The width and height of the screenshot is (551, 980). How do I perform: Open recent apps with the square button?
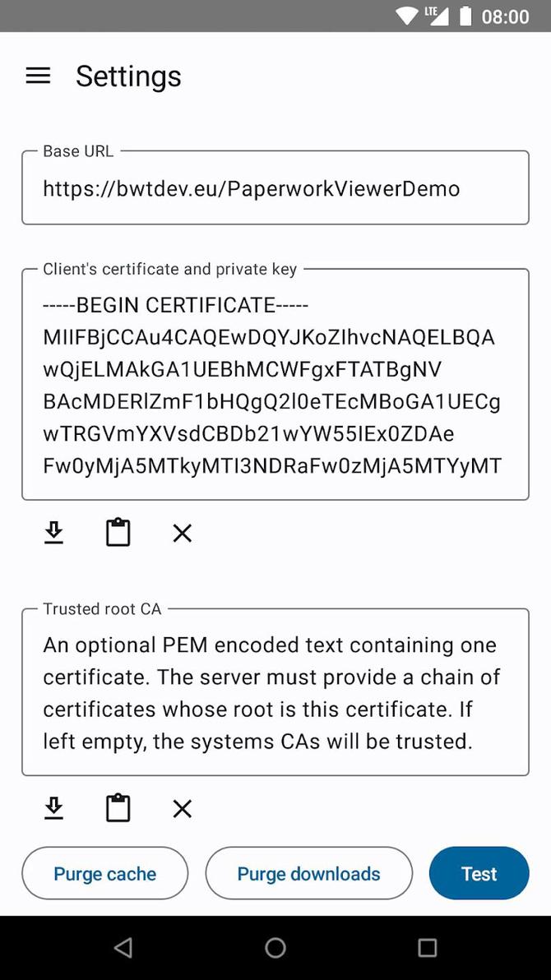tap(427, 947)
